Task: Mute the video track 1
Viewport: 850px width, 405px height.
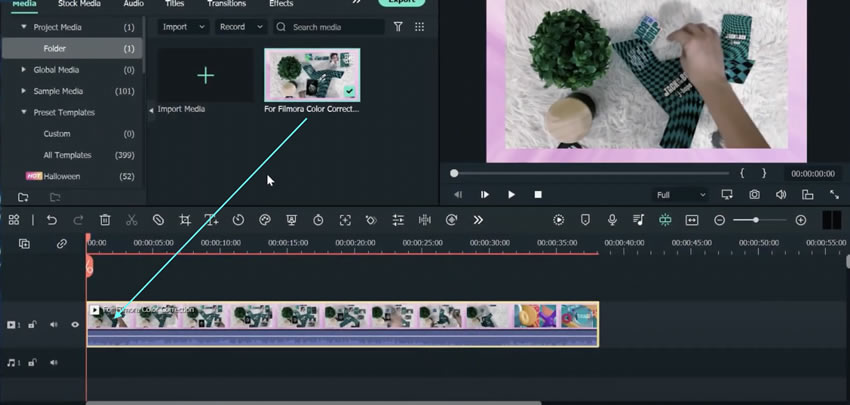Action: [54, 325]
